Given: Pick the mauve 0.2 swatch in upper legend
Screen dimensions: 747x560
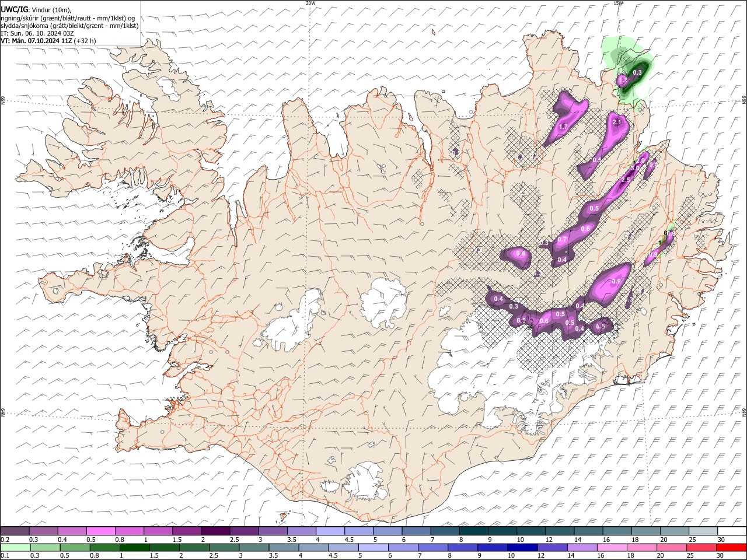Looking at the screenshot, I should (15, 531).
